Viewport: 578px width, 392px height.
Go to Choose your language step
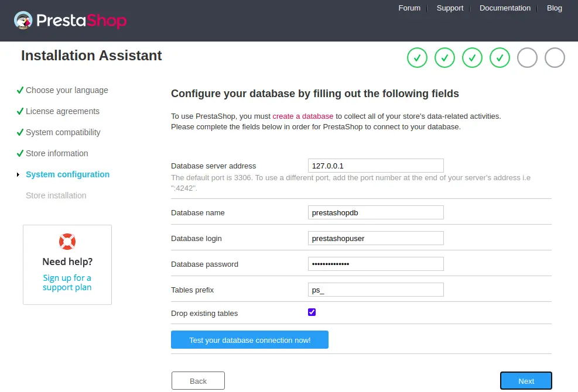point(67,90)
